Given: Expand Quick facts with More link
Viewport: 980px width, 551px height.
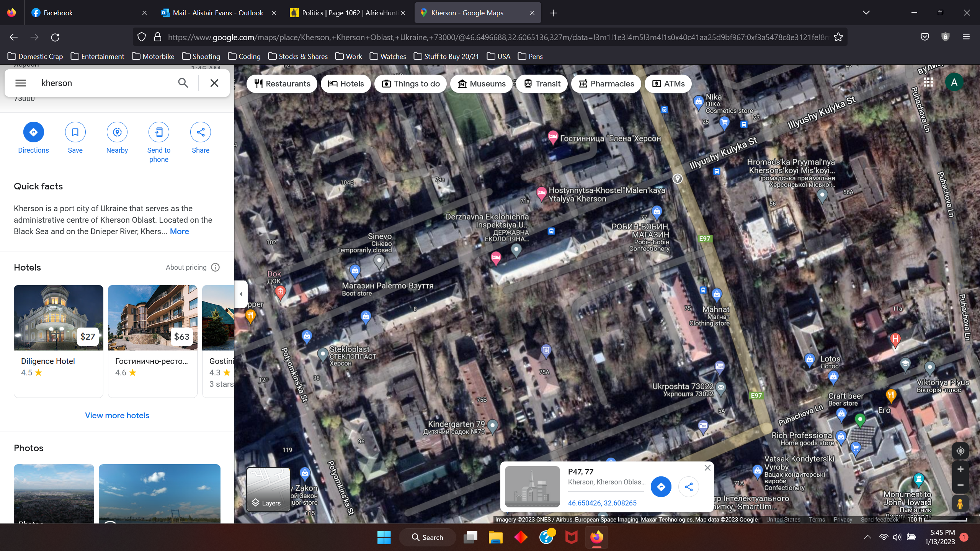Looking at the screenshot, I should 179,231.
